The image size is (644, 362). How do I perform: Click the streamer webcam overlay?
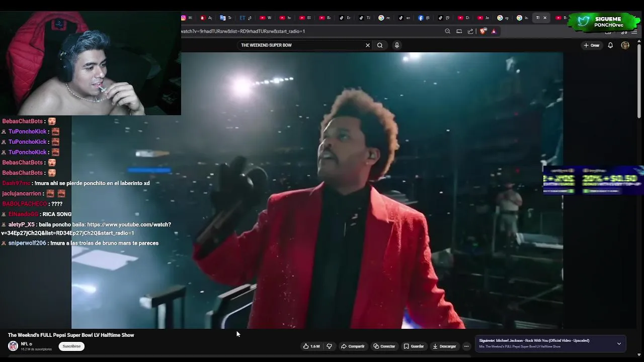tap(91, 64)
